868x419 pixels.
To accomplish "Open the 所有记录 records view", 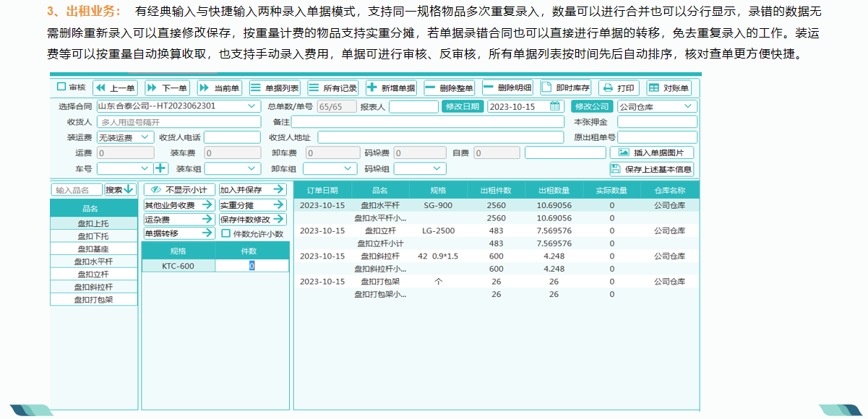I will [x=332, y=87].
